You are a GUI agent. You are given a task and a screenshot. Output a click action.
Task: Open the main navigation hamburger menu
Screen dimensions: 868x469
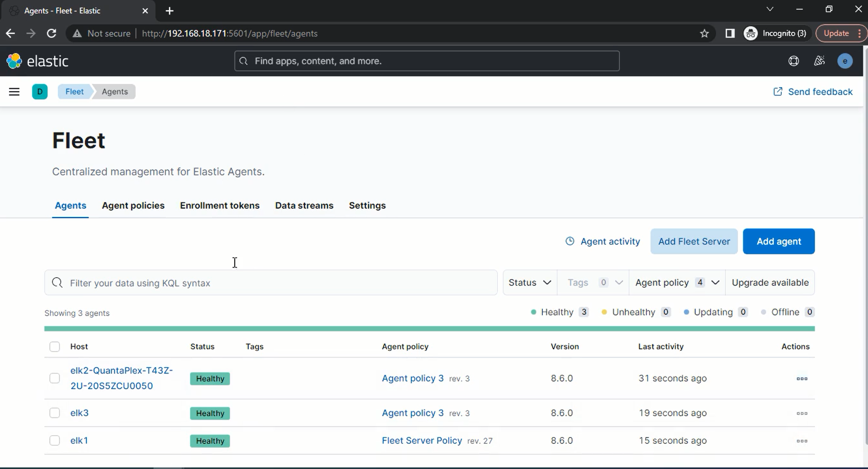[x=14, y=91]
